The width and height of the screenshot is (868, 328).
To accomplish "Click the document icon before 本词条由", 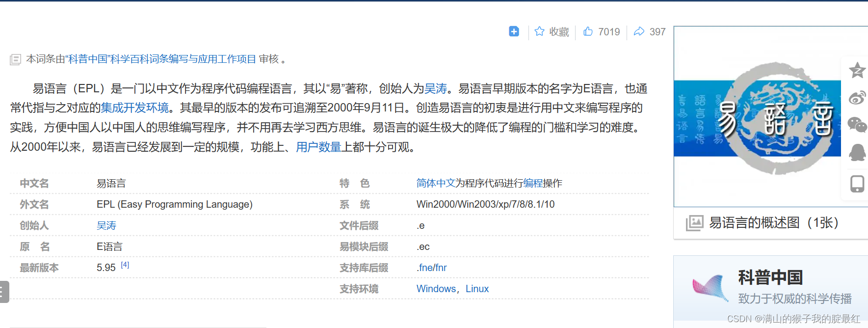I will pos(15,59).
